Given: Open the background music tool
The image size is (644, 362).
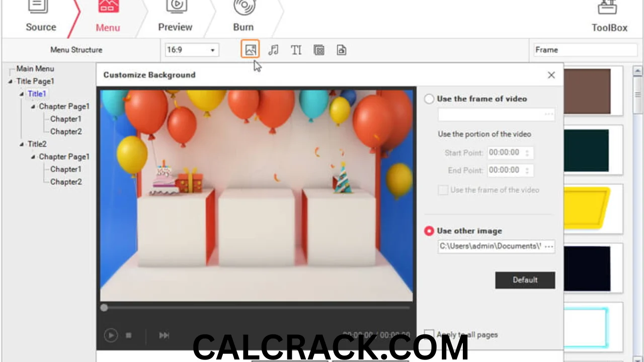Looking at the screenshot, I should click(x=273, y=50).
